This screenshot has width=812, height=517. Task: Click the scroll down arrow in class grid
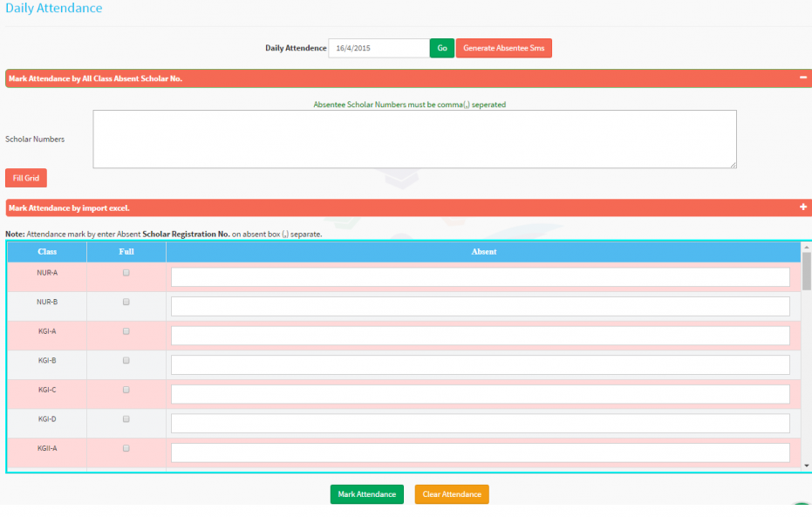807,466
